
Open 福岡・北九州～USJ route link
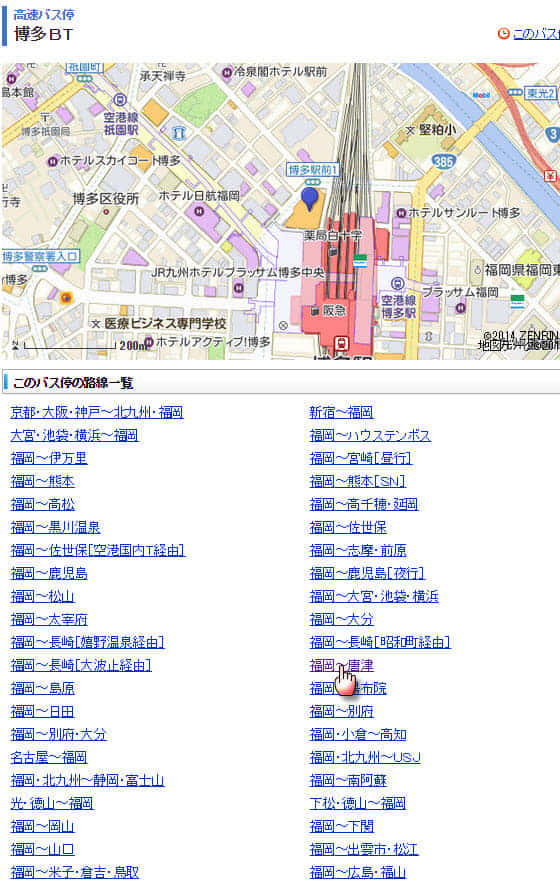365,757
